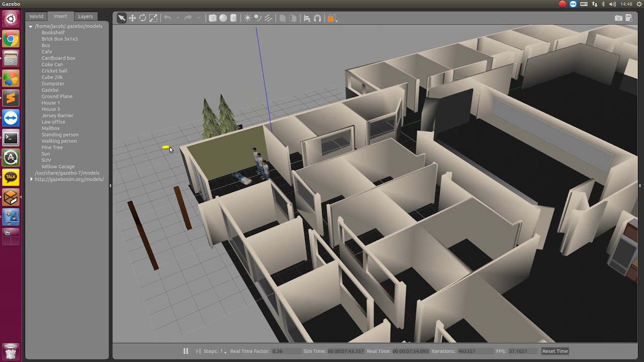The image size is (644, 362).
Task: Select the /usr/share/gazebo-7/models path entry
Action: point(67,173)
